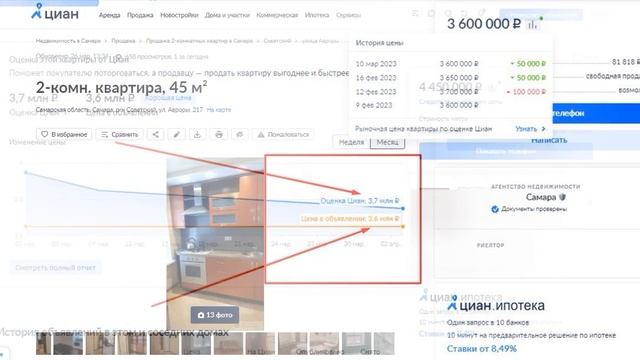Click the 3 600 000 ₽ main price

pos(484,24)
